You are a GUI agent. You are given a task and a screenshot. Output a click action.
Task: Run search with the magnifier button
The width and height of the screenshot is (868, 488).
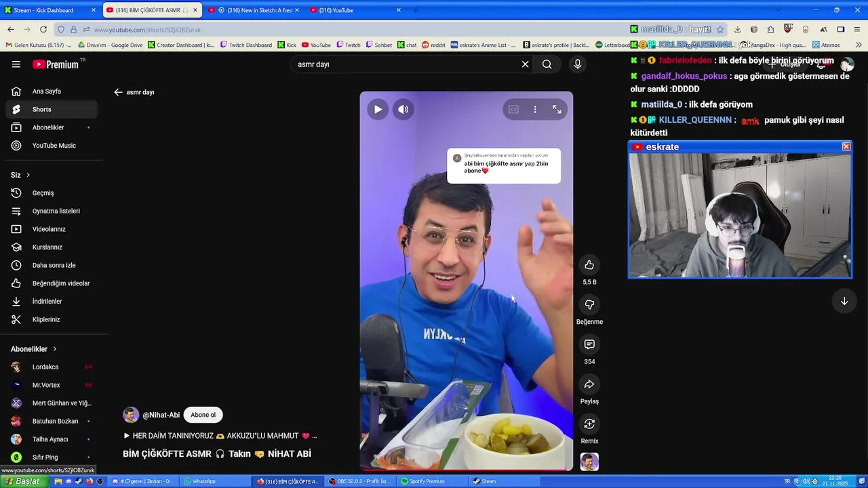tap(547, 64)
